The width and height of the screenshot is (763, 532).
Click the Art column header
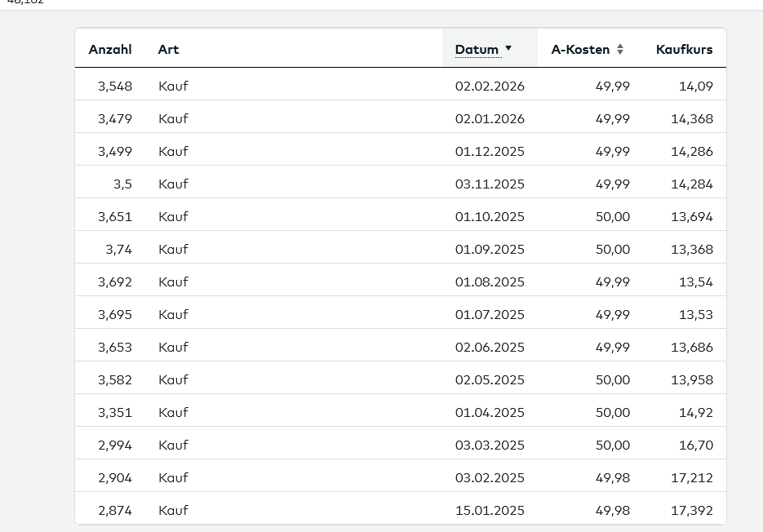(168, 50)
